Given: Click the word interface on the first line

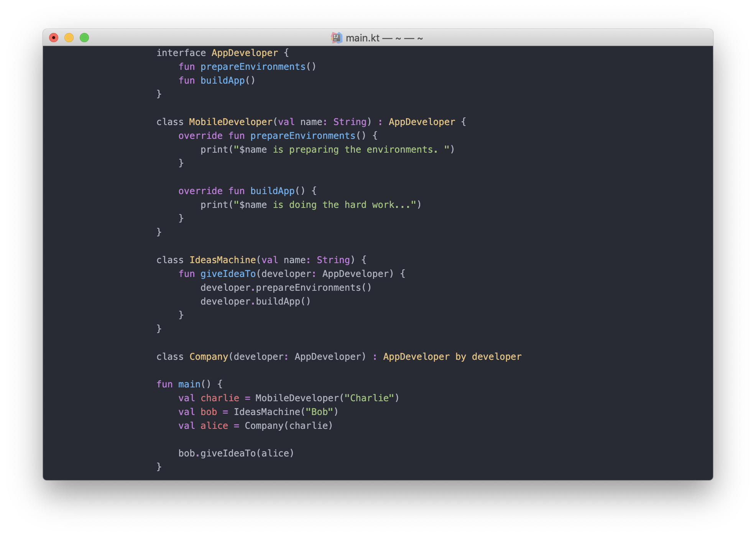Looking at the screenshot, I should [181, 53].
